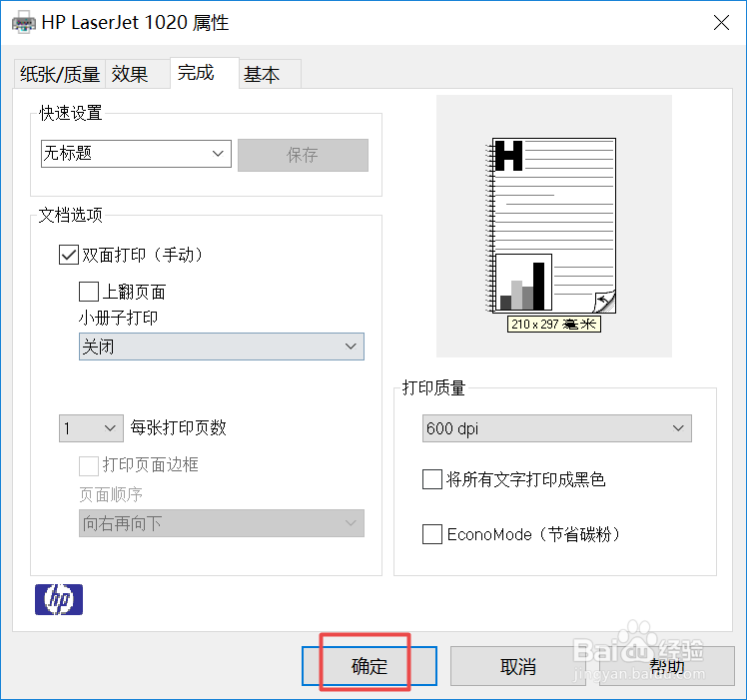Open the 每张打印页数 dropdown
Image resolution: width=747 pixels, height=700 pixels.
click(91, 428)
